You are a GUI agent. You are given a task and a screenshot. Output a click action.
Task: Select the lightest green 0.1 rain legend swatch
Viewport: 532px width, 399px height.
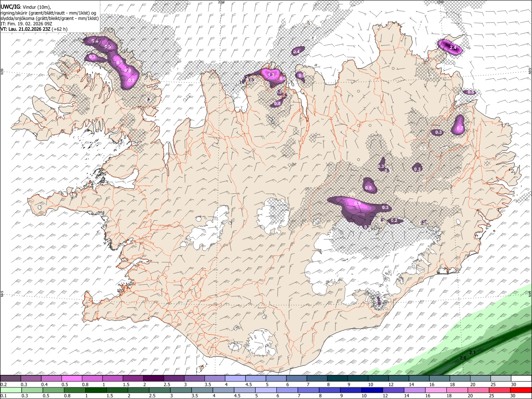(x=11, y=390)
